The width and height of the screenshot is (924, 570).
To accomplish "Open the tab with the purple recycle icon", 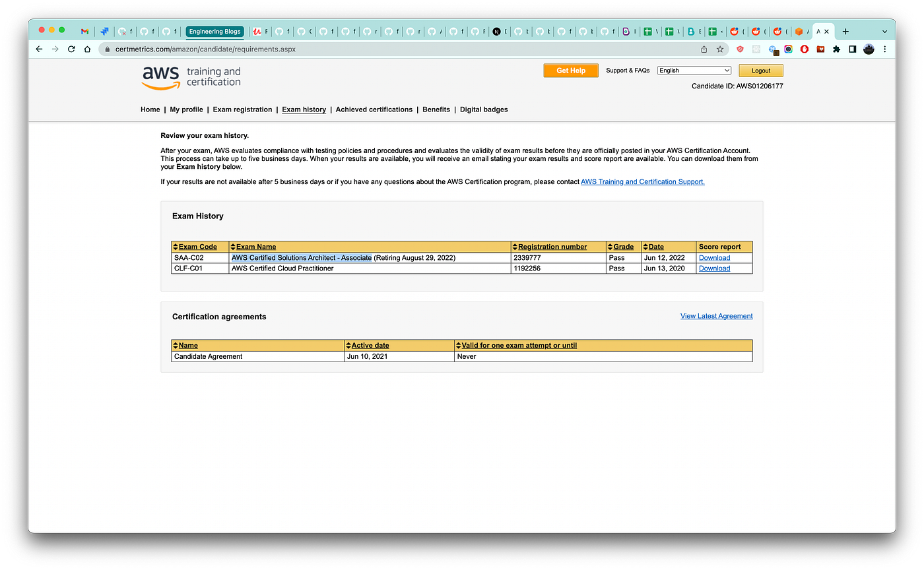I will coord(626,31).
